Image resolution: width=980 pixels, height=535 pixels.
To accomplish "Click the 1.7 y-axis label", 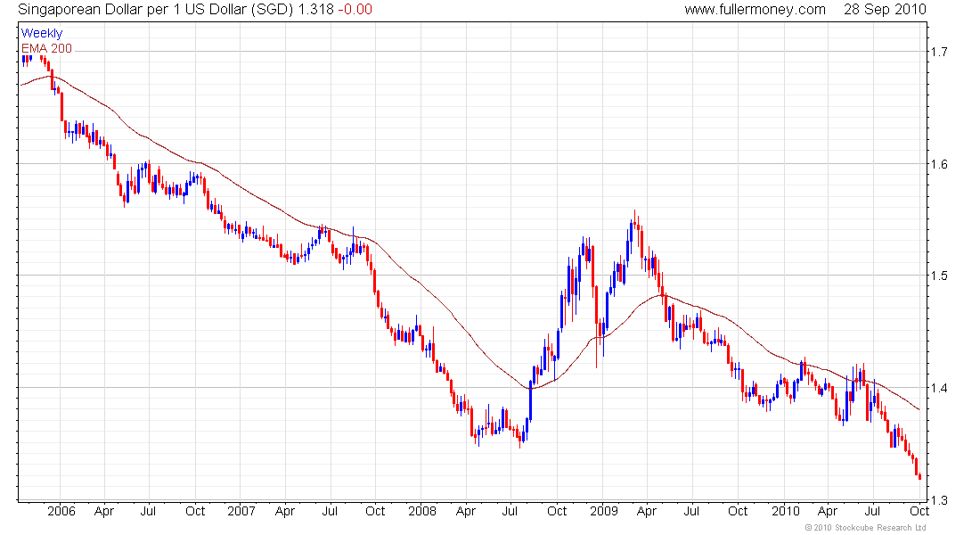I will pyautogui.click(x=939, y=52).
